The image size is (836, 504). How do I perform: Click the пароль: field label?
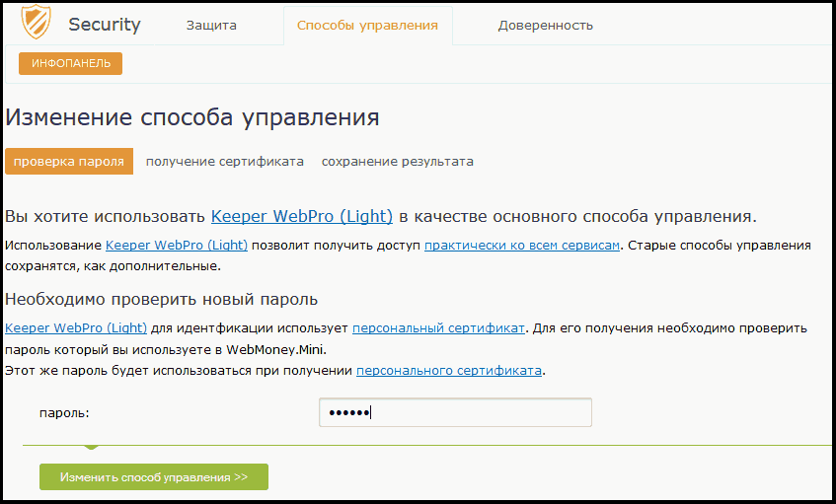(64, 413)
